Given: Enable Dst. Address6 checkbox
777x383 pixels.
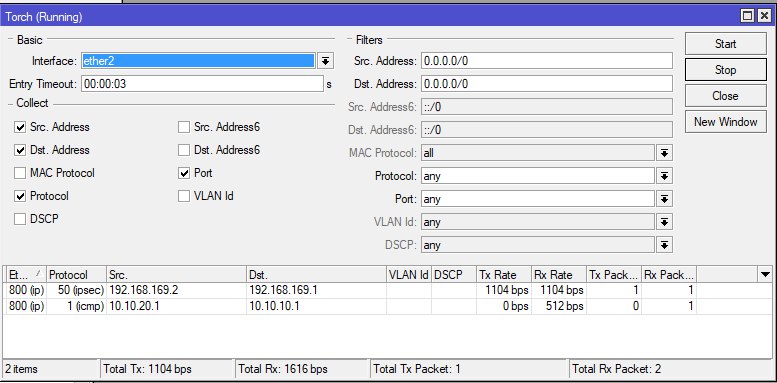Looking at the screenshot, I should coord(184,150).
